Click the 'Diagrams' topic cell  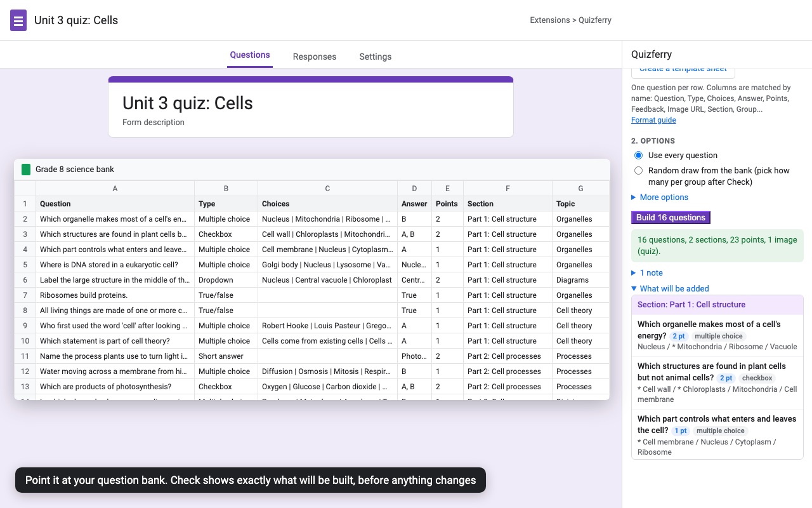click(x=580, y=280)
